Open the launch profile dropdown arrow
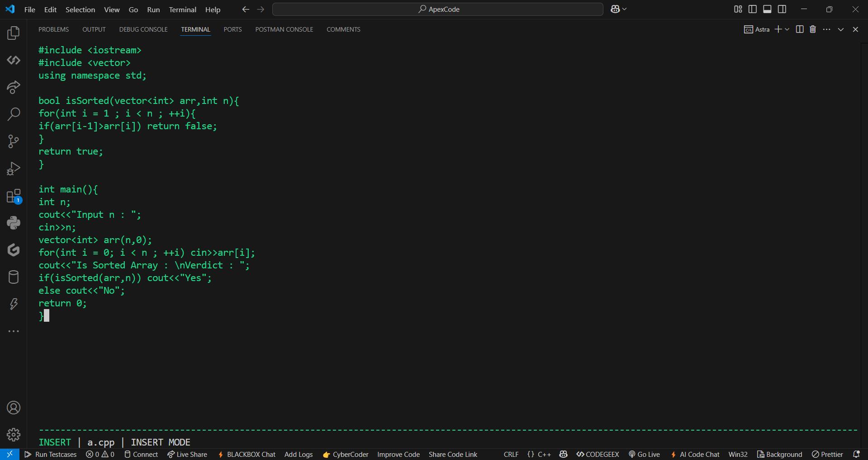Image resolution: width=868 pixels, height=460 pixels. pos(787,29)
